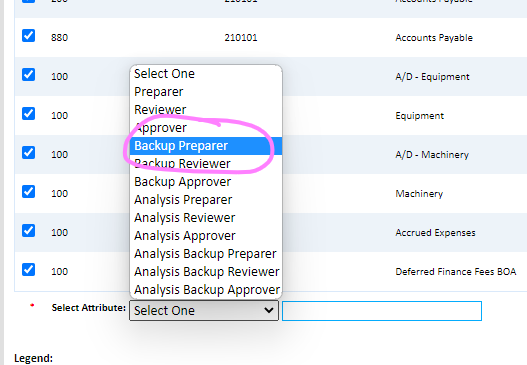Viewport: 527px width, 365px height.
Task: Uncheck the A/D - Equipment row checkbox
Action: [x=28, y=75]
